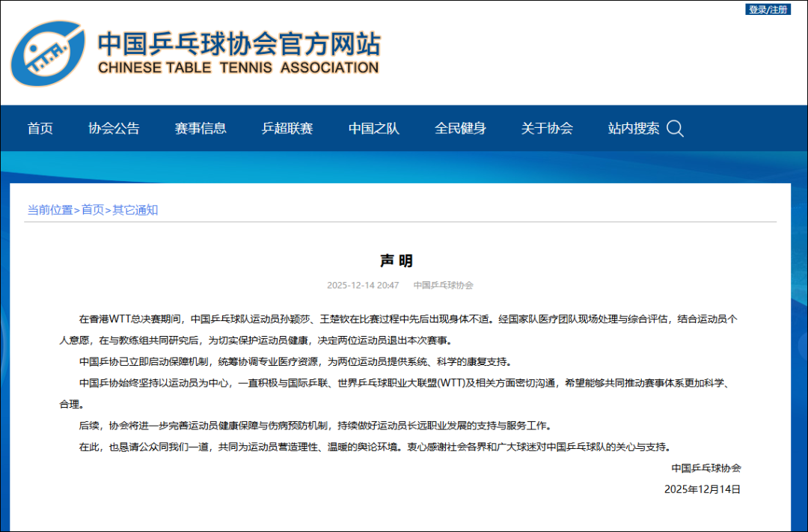This screenshot has height=532, width=808.
Task: Click the 站内搜索 label
Action: click(x=634, y=129)
